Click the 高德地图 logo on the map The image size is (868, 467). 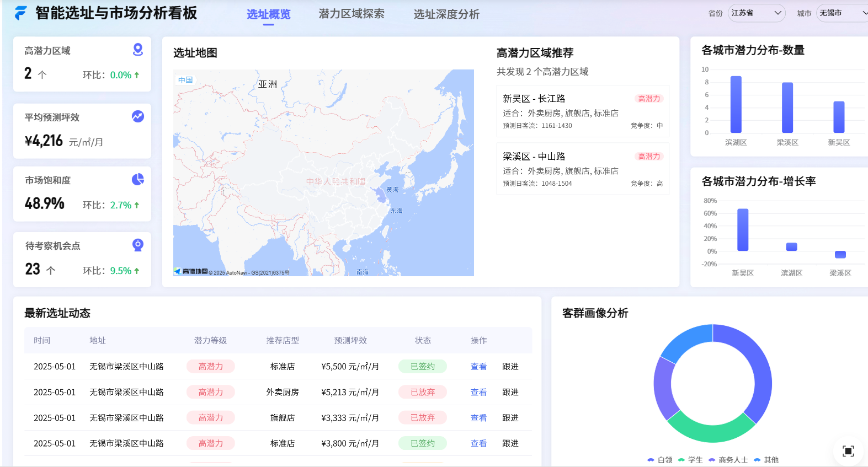[x=191, y=271]
